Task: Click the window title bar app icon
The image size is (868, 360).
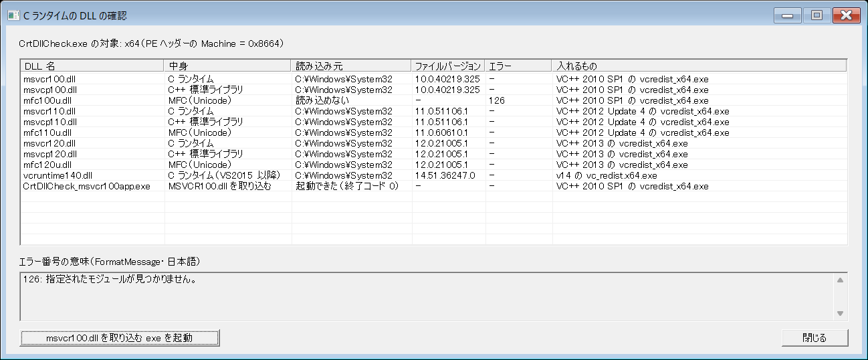Action: (13, 15)
